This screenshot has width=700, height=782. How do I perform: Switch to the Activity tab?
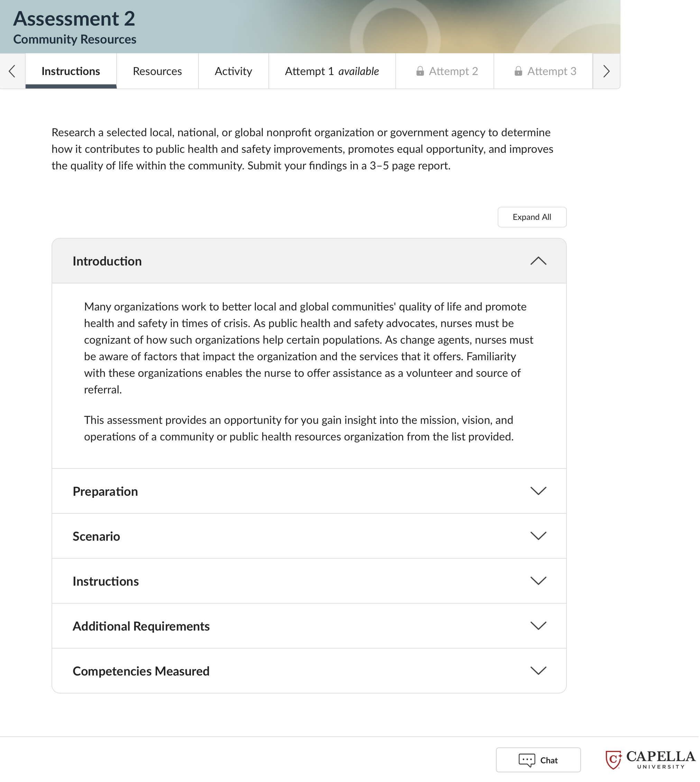(233, 71)
